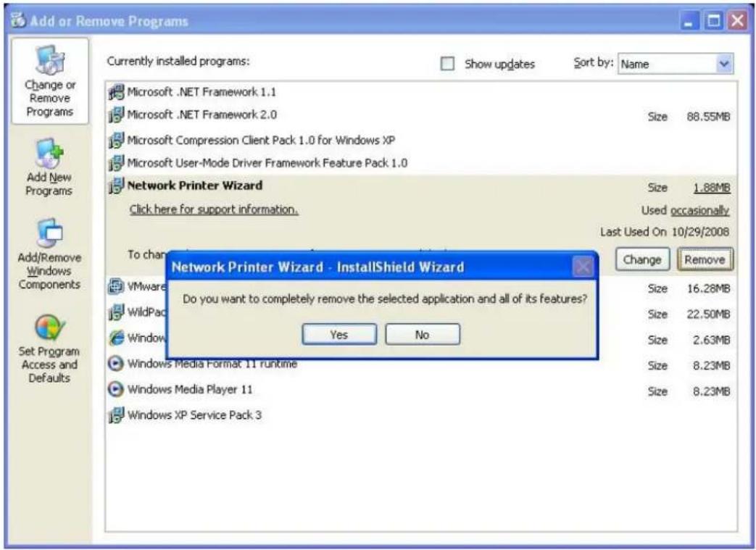Open Set Program Access and Defaults icon
Image resolution: width=756 pixels, height=550 pixels.
pyautogui.click(x=49, y=328)
